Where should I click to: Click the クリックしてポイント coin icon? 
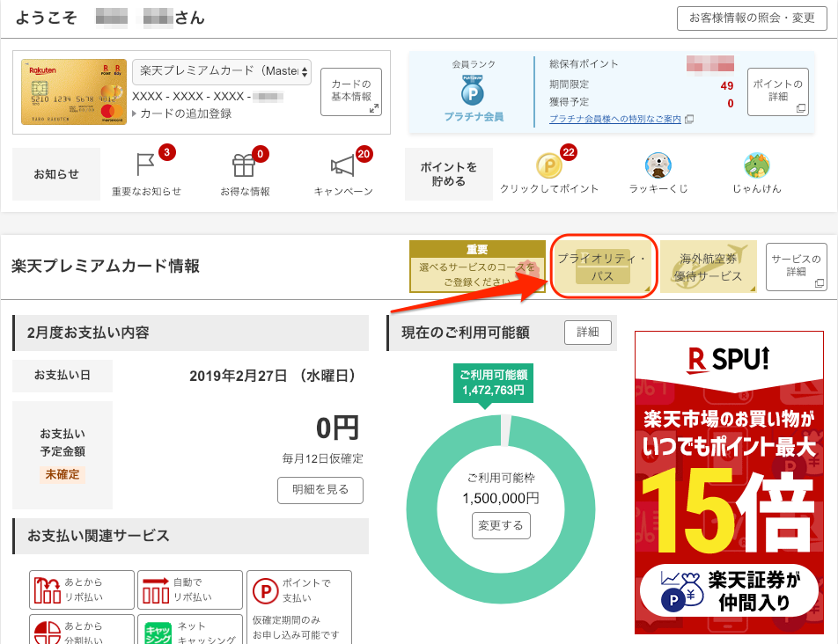tap(549, 165)
